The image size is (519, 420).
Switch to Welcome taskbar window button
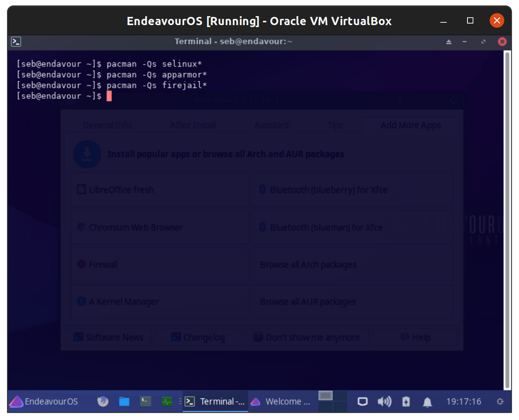tap(281, 401)
